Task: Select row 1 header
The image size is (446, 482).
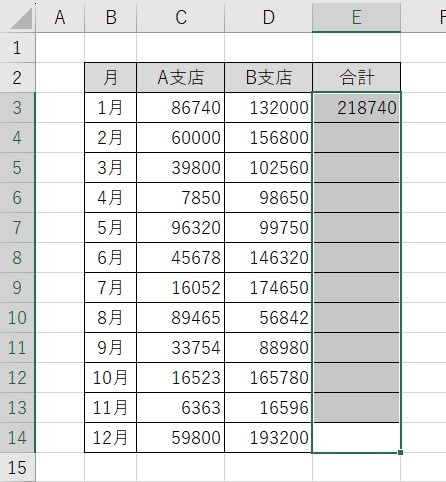Action: click(x=17, y=48)
